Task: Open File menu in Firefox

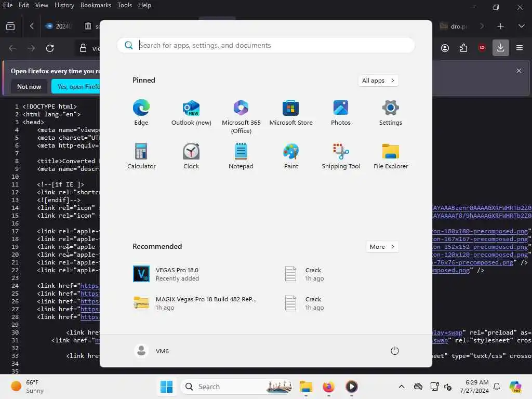Action: pos(7,5)
